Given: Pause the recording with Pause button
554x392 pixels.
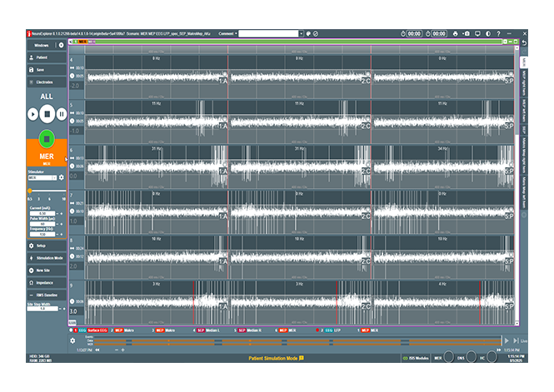Looking at the screenshot, I should point(62,113).
